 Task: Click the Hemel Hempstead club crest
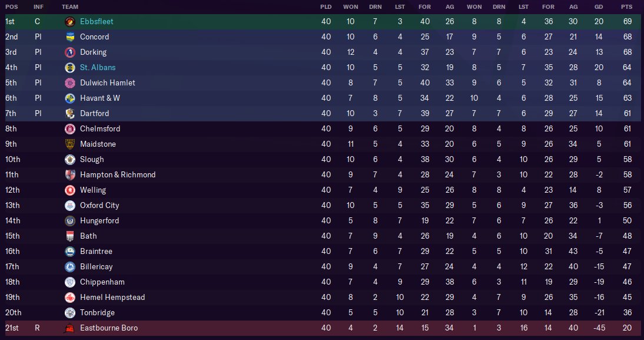coord(70,297)
